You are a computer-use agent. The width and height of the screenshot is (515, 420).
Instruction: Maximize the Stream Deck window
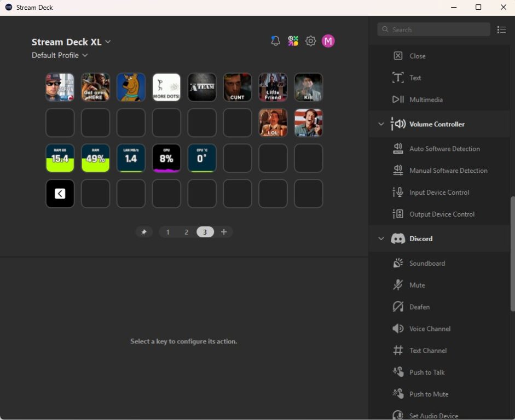point(478,7)
